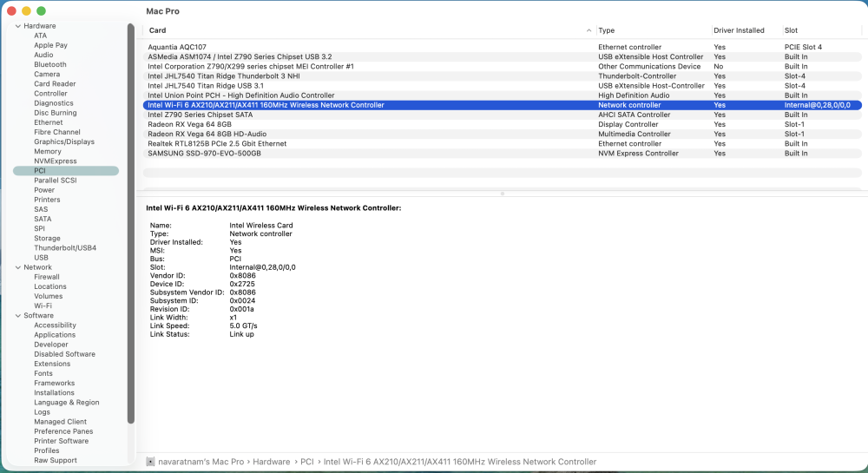Open Managed Client item

(61, 422)
